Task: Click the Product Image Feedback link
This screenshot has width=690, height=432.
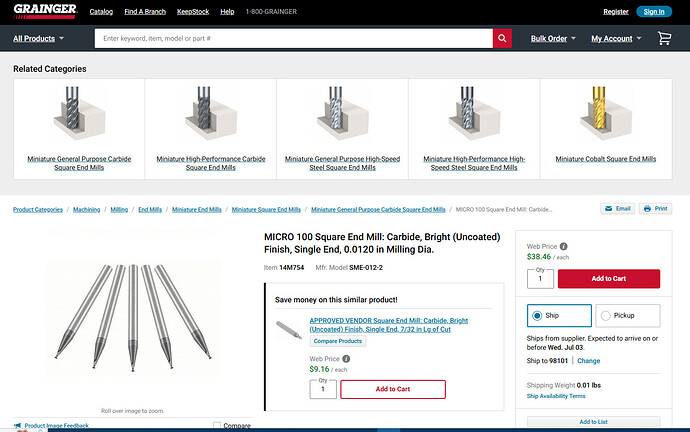Action: point(56,425)
